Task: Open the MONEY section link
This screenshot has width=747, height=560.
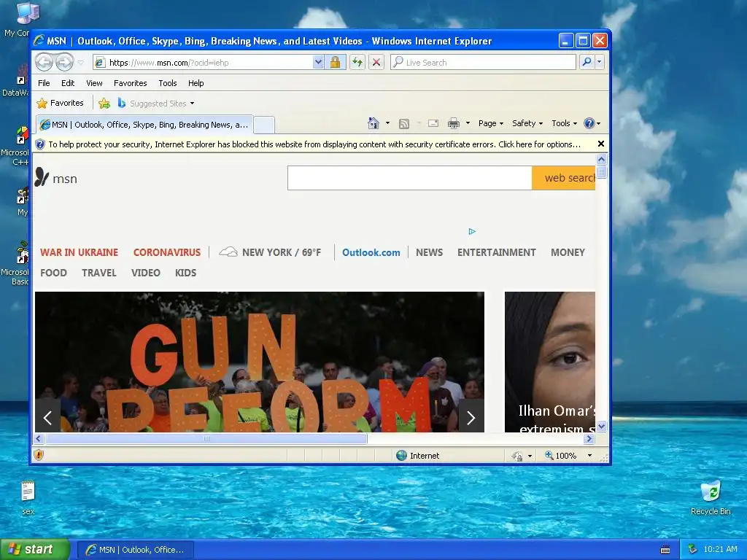Action: tap(568, 252)
